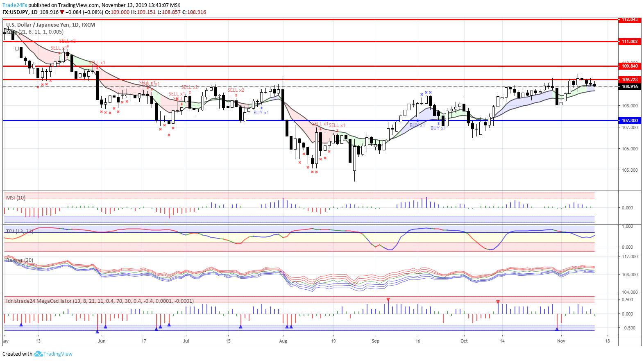Click the red triangle marker near October 14

498,302
